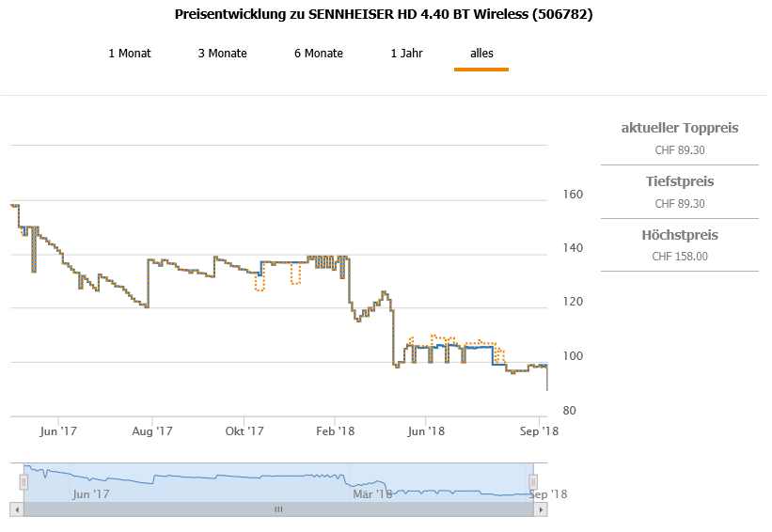Screen dimensions: 772x532
Task: Grab the left navigator range handle
Action: pyautogui.click(x=24, y=482)
